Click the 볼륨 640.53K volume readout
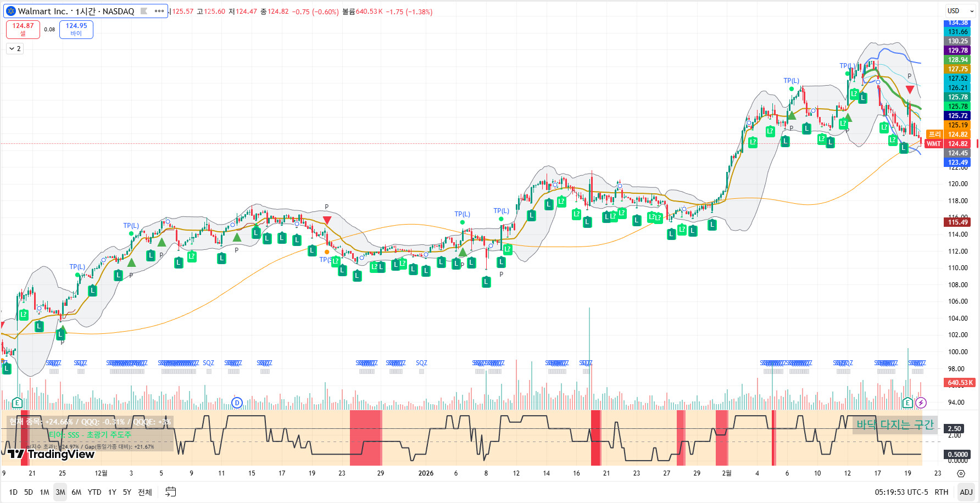The width and height of the screenshot is (980, 503). point(363,12)
